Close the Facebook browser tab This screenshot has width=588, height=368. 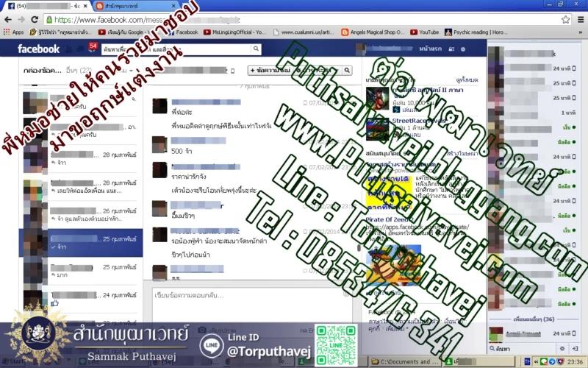click(85, 6)
